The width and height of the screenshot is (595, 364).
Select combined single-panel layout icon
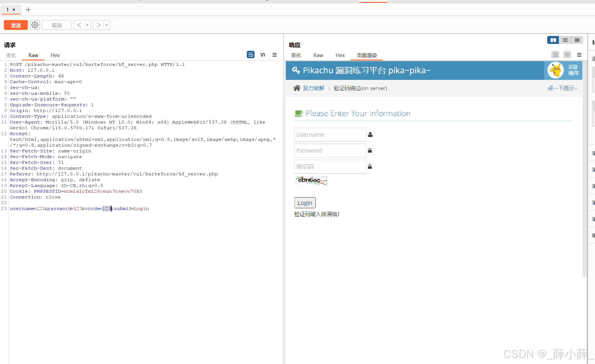[x=577, y=40]
